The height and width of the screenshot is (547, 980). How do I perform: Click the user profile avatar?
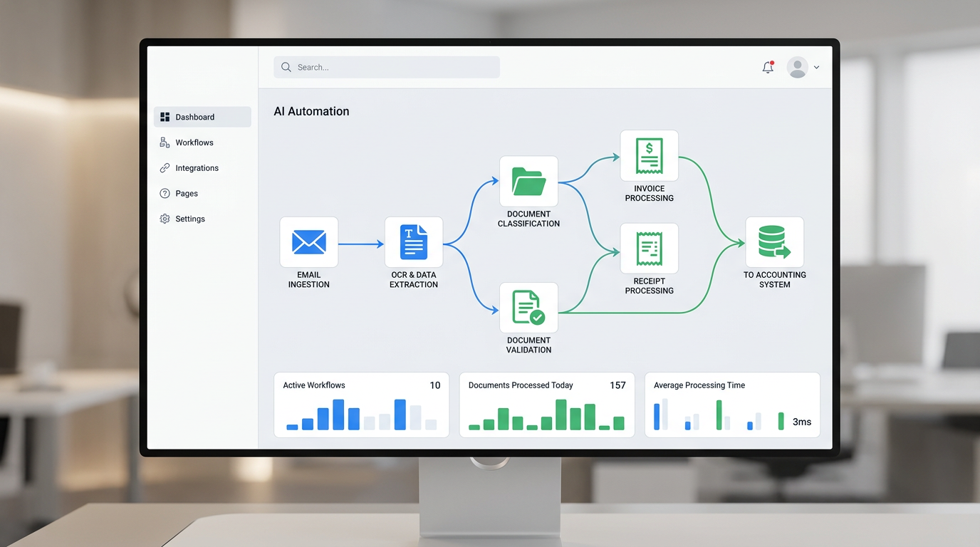pos(797,68)
